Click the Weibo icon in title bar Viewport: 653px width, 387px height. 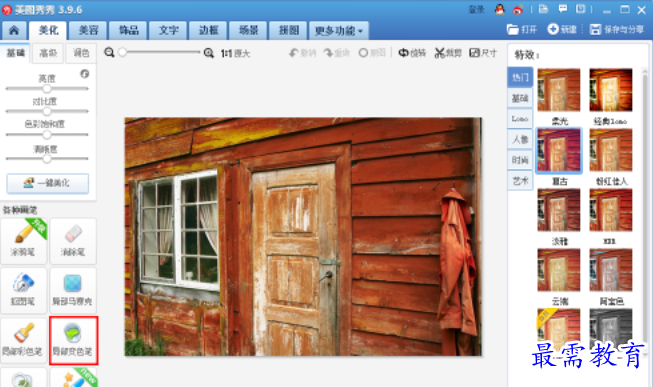(x=518, y=9)
